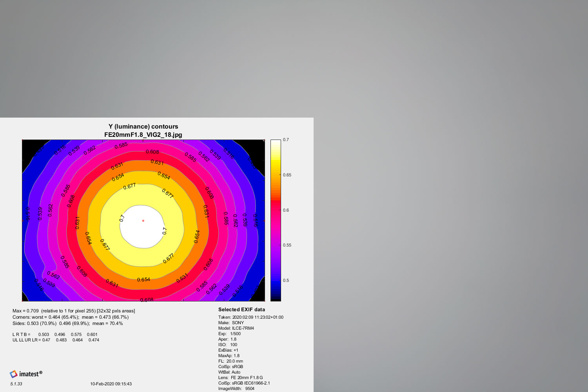Image resolution: width=588 pixels, height=392 pixels.
Task: Click the file name FE20mmF1.8_VIG2_18.jpg
Action: (x=143, y=135)
